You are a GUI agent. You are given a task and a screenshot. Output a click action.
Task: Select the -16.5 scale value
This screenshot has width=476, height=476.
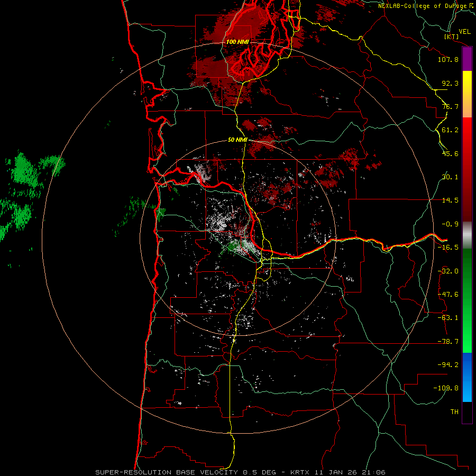click(x=448, y=248)
